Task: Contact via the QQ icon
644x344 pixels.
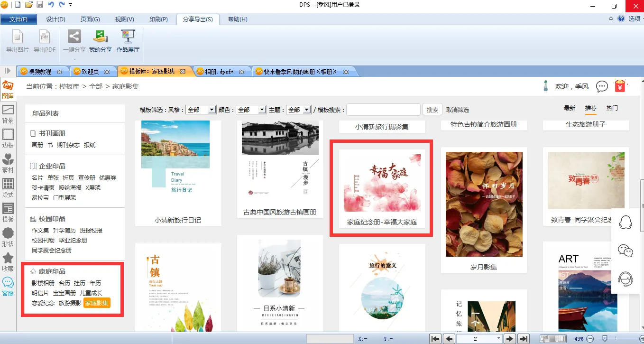Action: coord(626,222)
